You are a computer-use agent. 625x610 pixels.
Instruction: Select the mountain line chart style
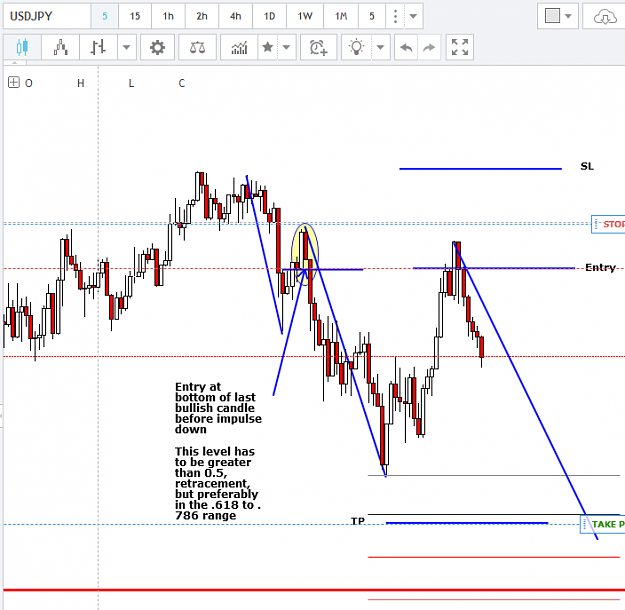pyautogui.click(x=61, y=47)
